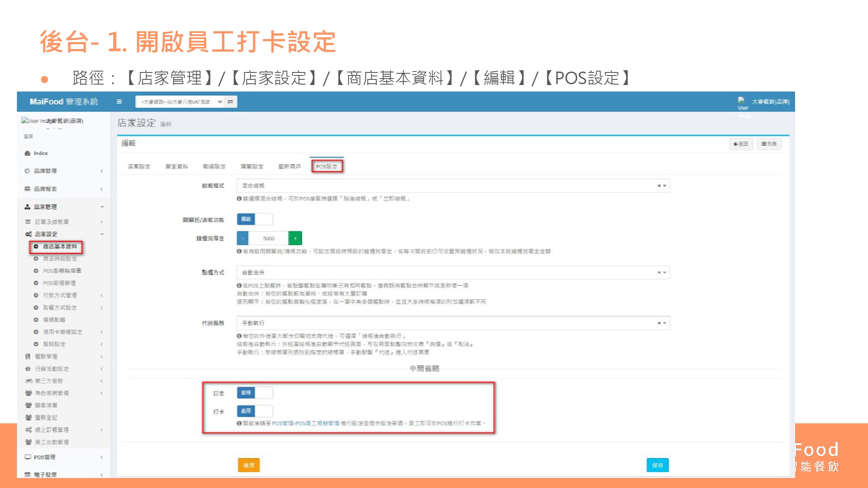The height and width of the screenshot is (488, 868).
Task: Click the 店家管理 store management icon
Action: [x=28, y=207]
